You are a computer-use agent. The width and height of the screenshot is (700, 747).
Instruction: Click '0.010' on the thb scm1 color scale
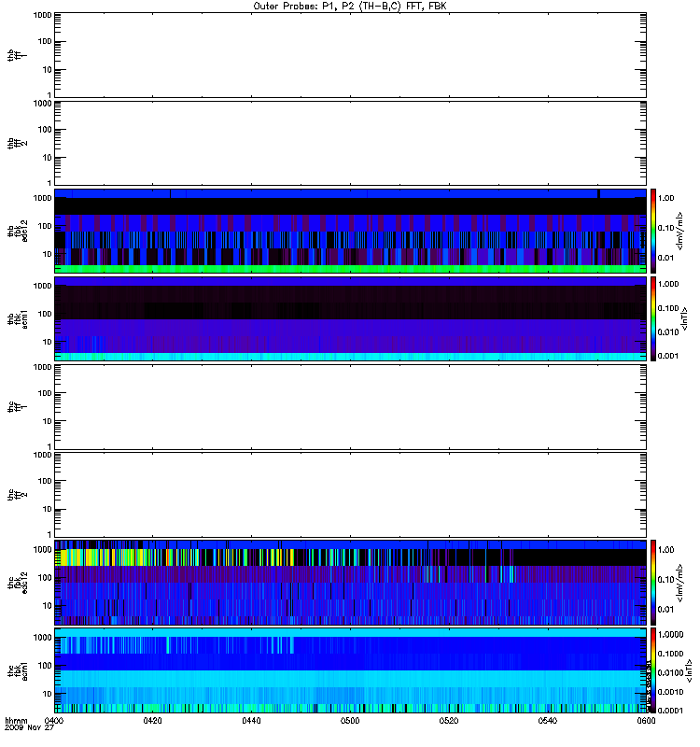click(667, 332)
